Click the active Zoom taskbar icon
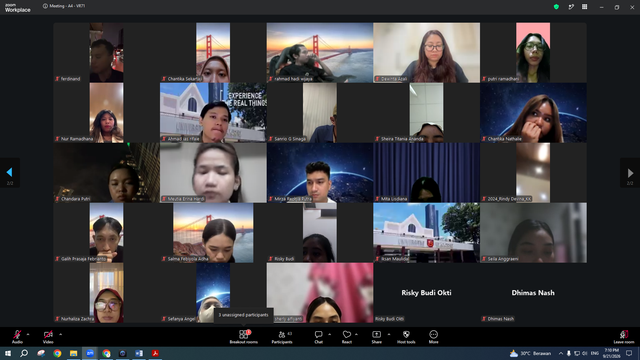 click(90, 353)
